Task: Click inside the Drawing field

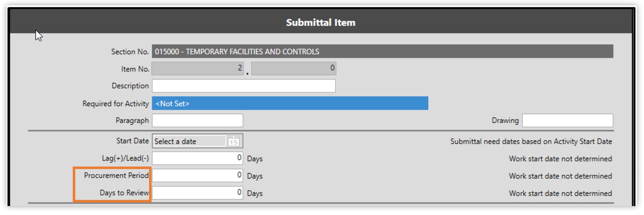Action: tap(567, 120)
